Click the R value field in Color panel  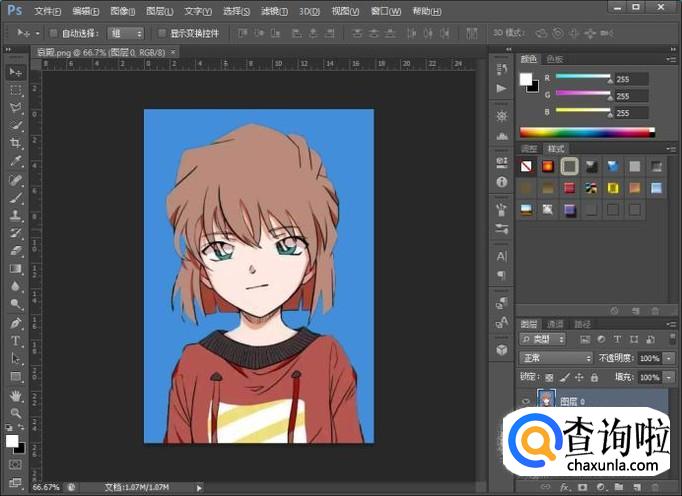pos(631,78)
